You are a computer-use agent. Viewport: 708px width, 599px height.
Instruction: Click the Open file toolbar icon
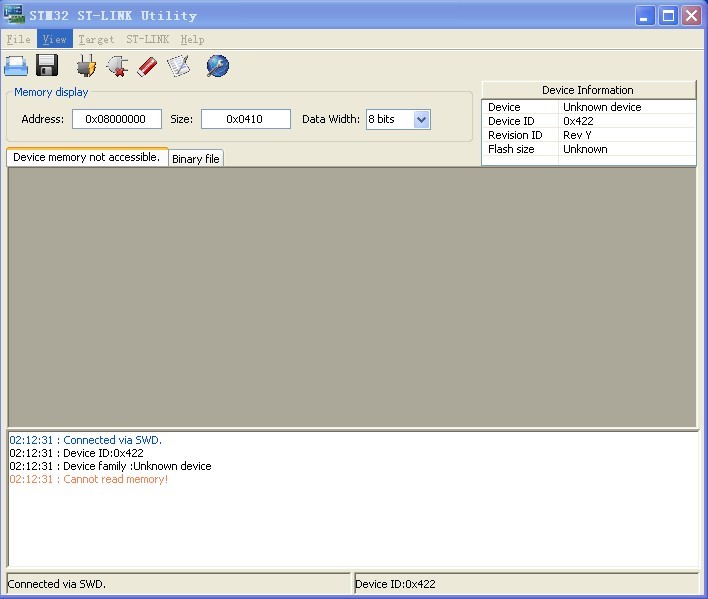click(16, 66)
